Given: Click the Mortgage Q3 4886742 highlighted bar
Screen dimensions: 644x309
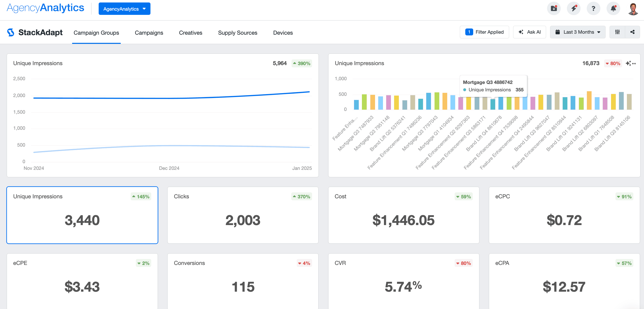Looking at the screenshot, I should pos(493,104).
